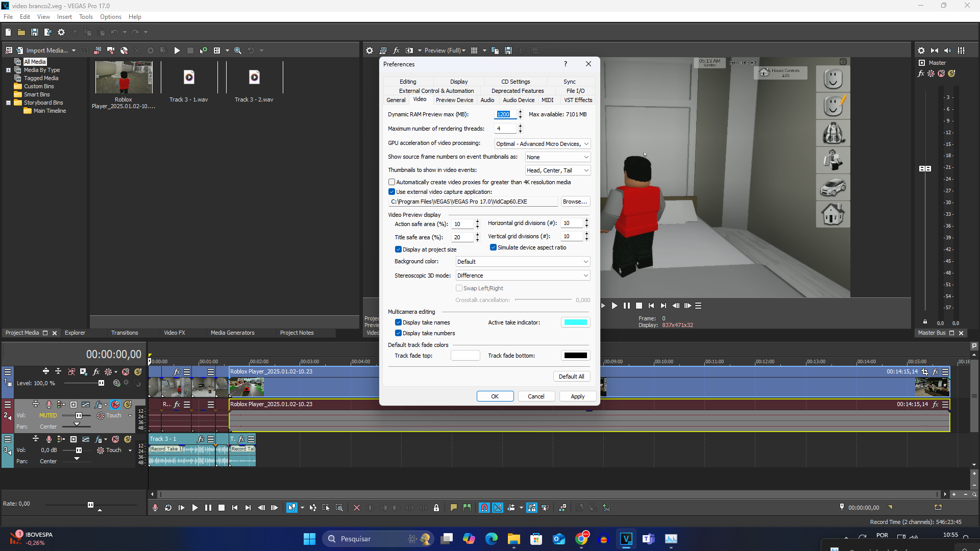Open source frame numbers dropdown set to None
This screenshot has height=551, width=980.
[x=558, y=157]
